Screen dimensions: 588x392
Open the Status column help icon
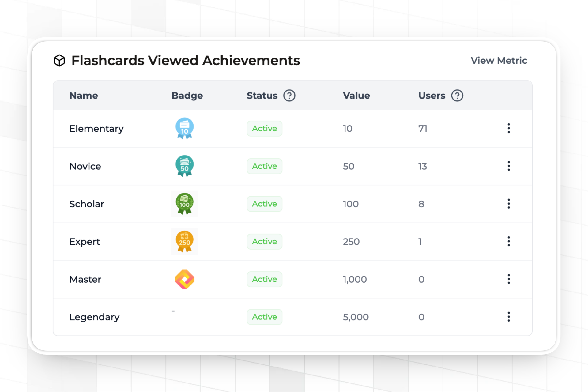pyautogui.click(x=289, y=95)
